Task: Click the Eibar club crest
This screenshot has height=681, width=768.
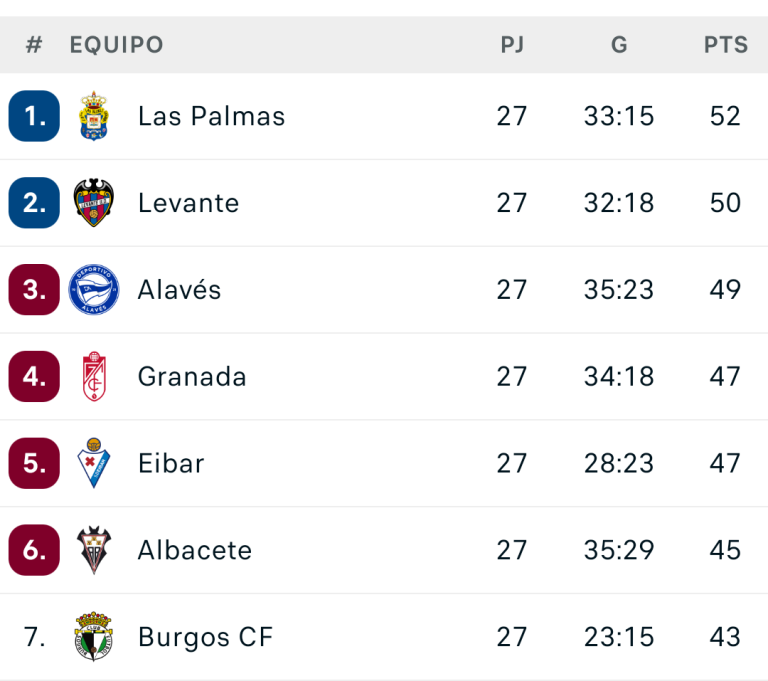Action: coord(94,463)
